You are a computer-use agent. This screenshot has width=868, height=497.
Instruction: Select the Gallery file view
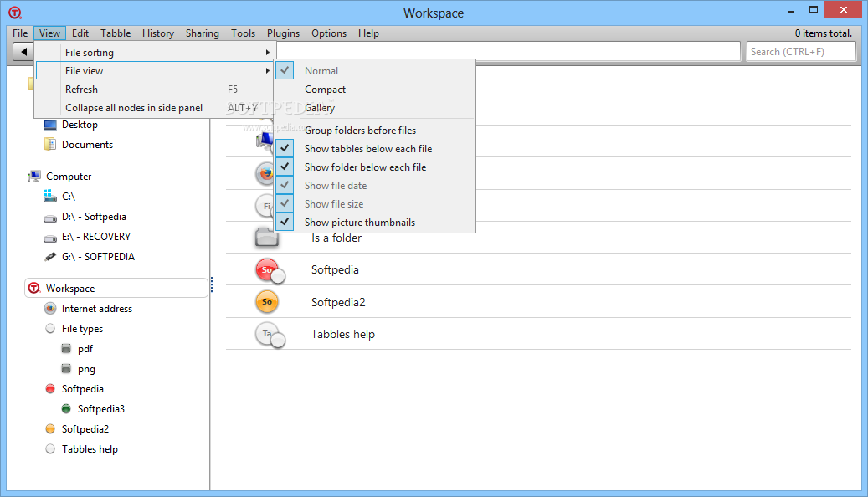320,107
